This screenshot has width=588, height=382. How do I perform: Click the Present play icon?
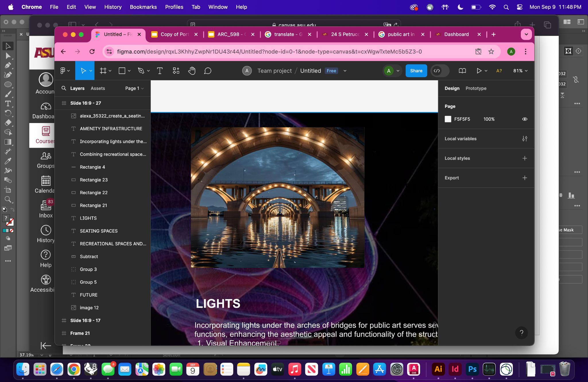pyautogui.click(x=479, y=71)
